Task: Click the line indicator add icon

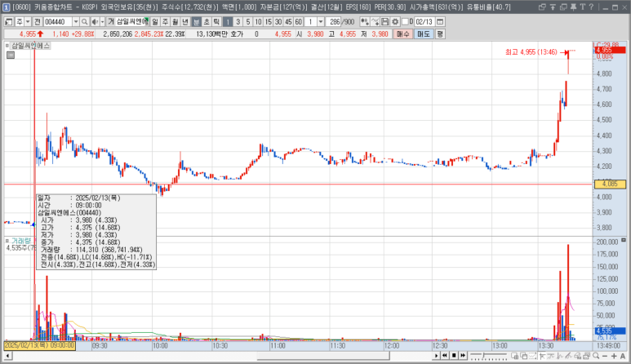Action: 375,22
